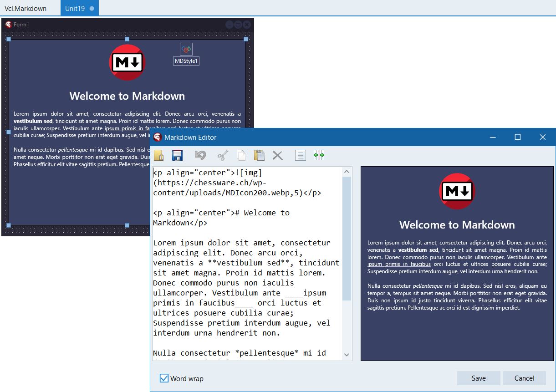Undo the last edit with the toolbar arrow

point(200,155)
